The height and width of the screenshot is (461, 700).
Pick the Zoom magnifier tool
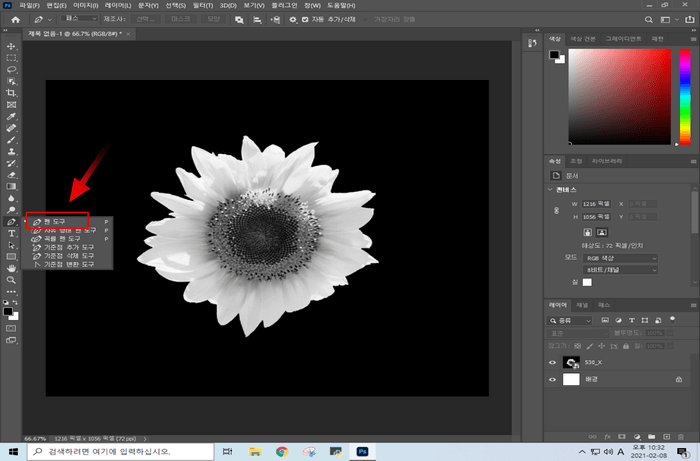[11, 279]
